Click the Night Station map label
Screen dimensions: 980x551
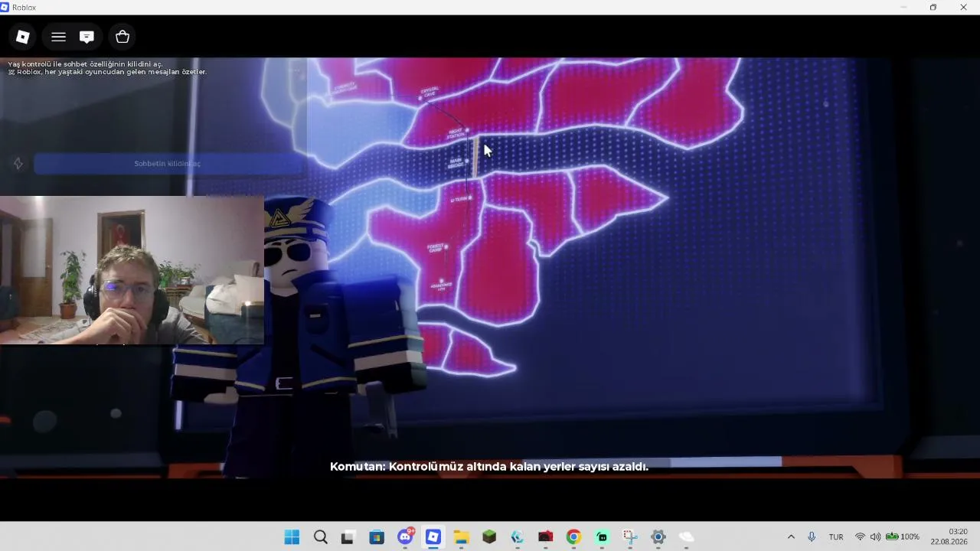(x=457, y=133)
